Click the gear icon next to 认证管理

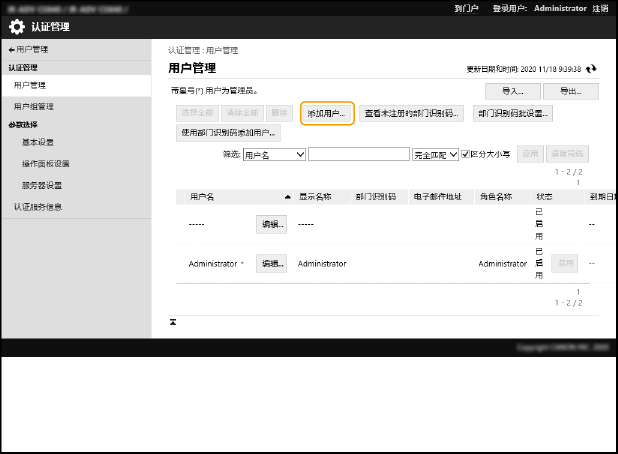[17, 27]
